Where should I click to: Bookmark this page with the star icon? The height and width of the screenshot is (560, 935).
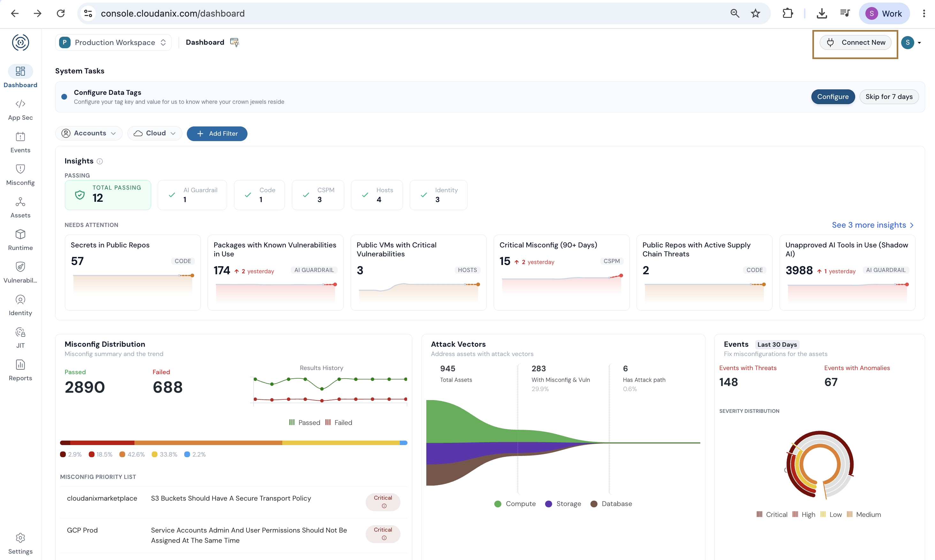point(756,14)
